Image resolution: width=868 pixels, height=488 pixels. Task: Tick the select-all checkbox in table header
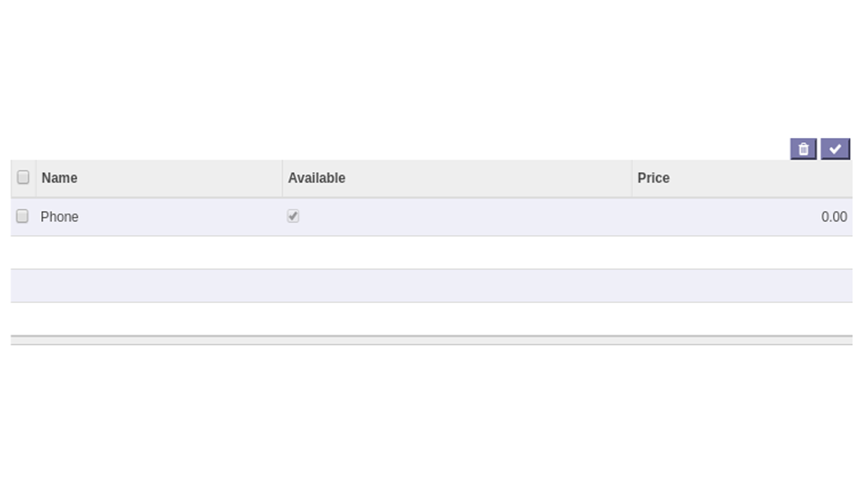[x=23, y=177]
